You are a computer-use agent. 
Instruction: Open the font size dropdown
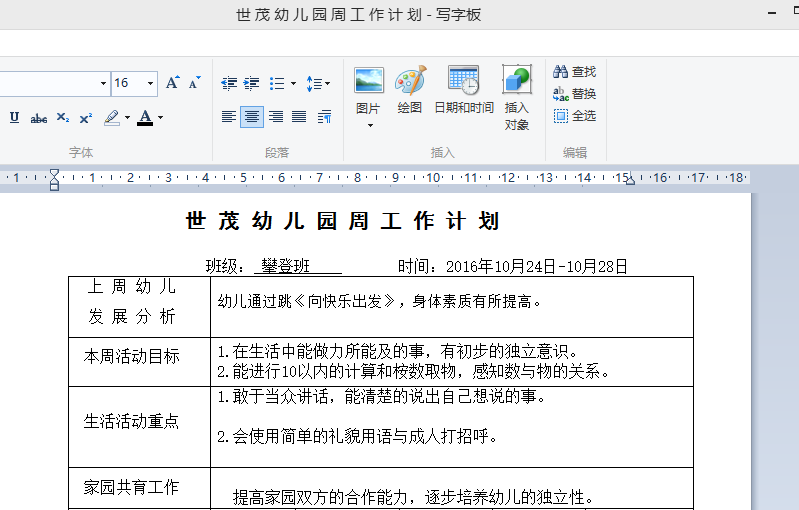click(x=151, y=84)
